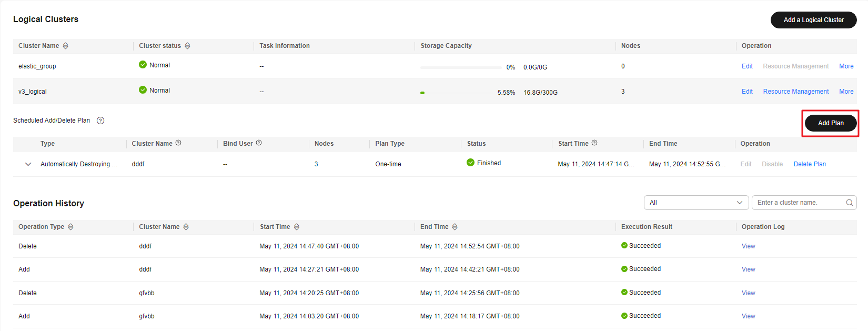Click v3_logical node count 3

(623, 92)
